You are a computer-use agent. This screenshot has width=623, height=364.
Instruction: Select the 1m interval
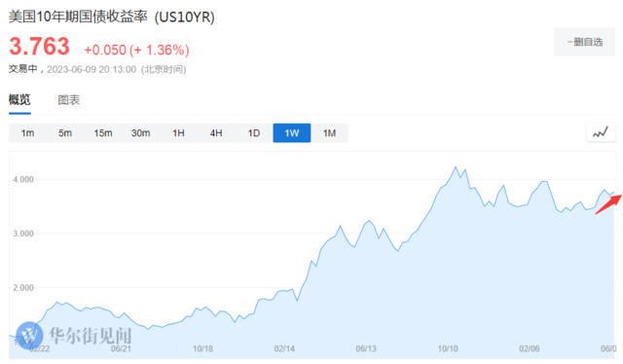coord(27,133)
